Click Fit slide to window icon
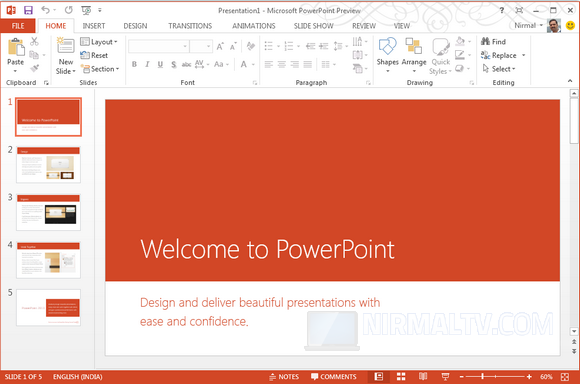The height and width of the screenshot is (384, 580). [565, 377]
